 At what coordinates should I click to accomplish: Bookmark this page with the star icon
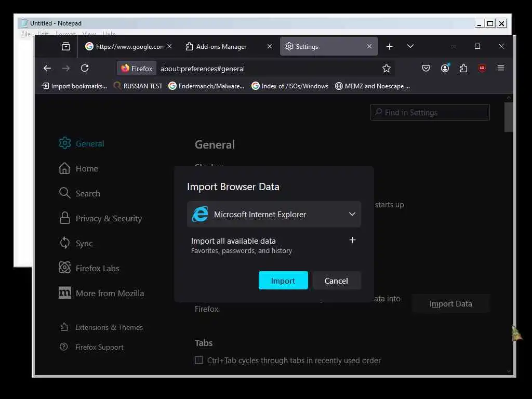click(386, 69)
